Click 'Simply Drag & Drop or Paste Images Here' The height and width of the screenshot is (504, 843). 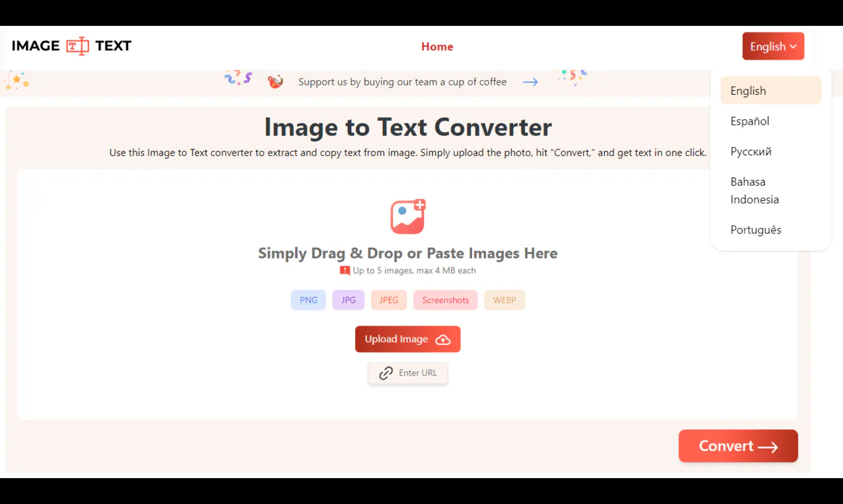tap(408, 253)
